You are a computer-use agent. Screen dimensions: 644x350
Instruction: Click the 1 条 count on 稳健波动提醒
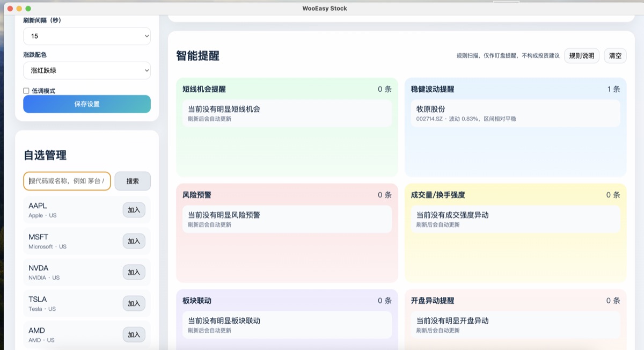(x=613, y=89)
